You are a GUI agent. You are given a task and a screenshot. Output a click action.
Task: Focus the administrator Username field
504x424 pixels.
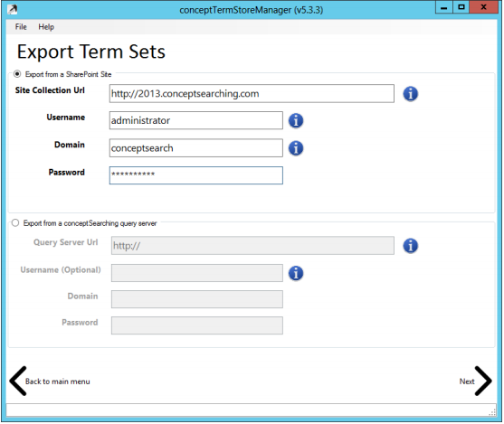[x=196, y=120]
